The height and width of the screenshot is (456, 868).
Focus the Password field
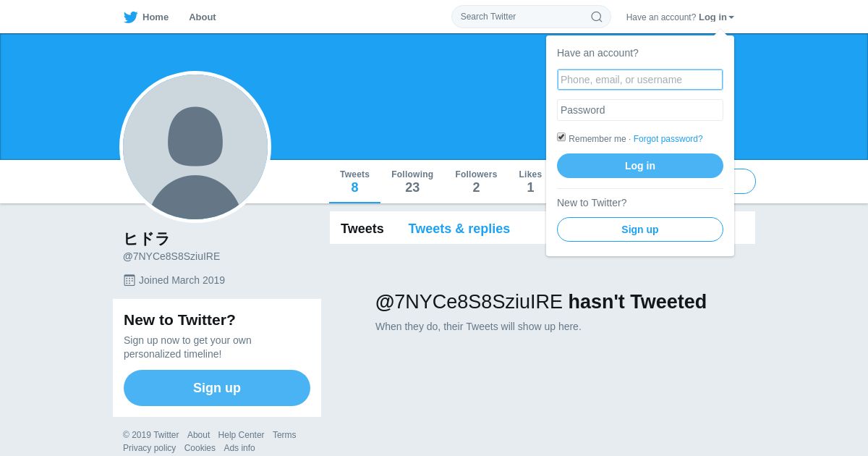(x=640, y=110)
